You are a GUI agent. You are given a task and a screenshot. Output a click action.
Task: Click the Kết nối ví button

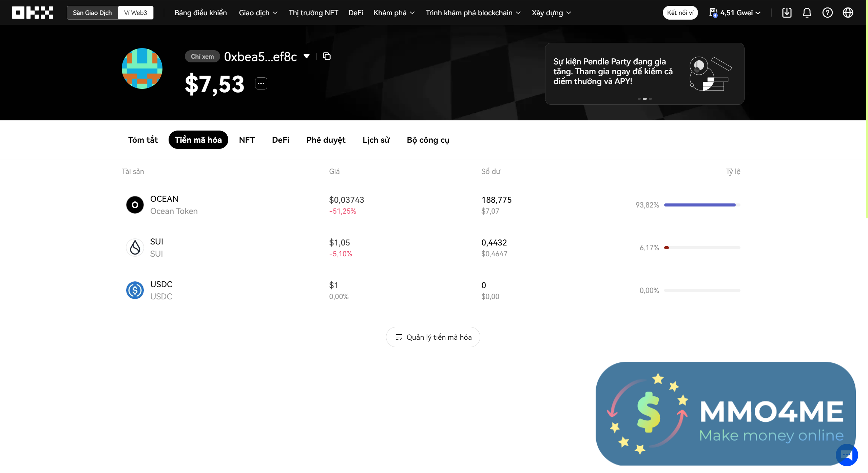click(680, 13)
